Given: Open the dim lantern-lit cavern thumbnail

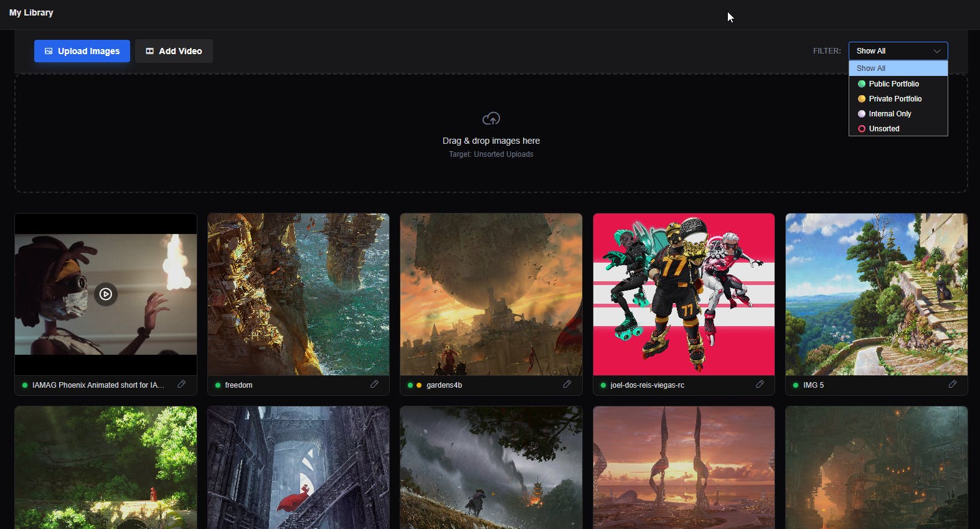Looking at the screenshot, I should pos(877,467).
